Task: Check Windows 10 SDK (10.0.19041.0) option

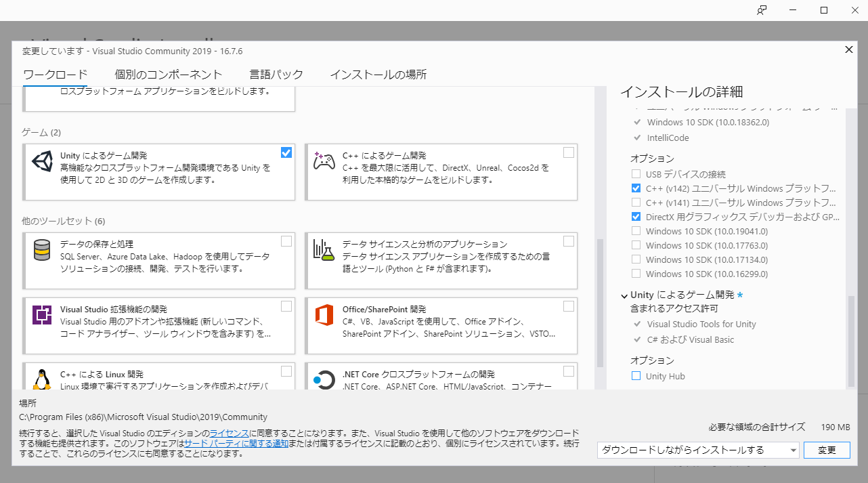Action: tap(636, 231)
